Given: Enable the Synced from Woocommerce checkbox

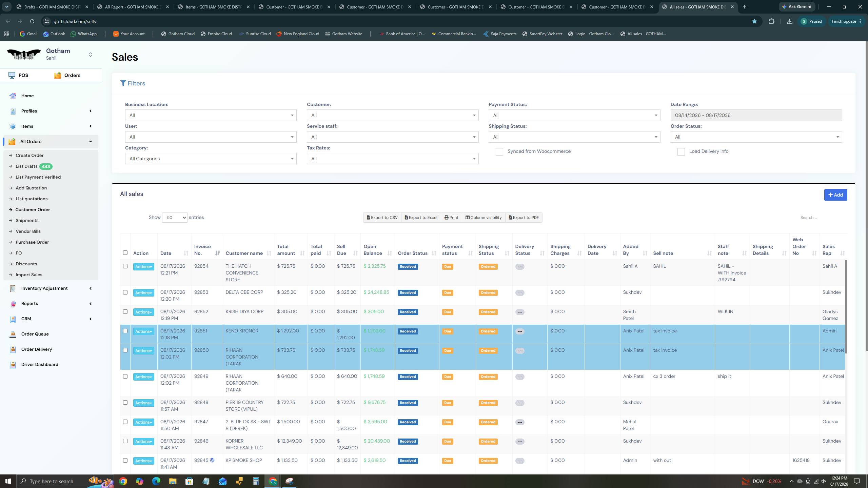Looking at the screenshot, I should point(499,152).
